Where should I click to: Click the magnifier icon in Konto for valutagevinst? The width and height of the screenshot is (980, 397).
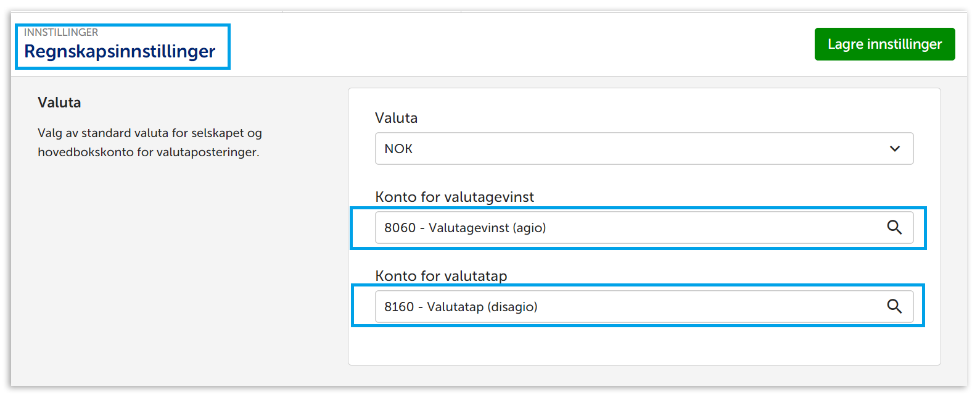[894, 228]
